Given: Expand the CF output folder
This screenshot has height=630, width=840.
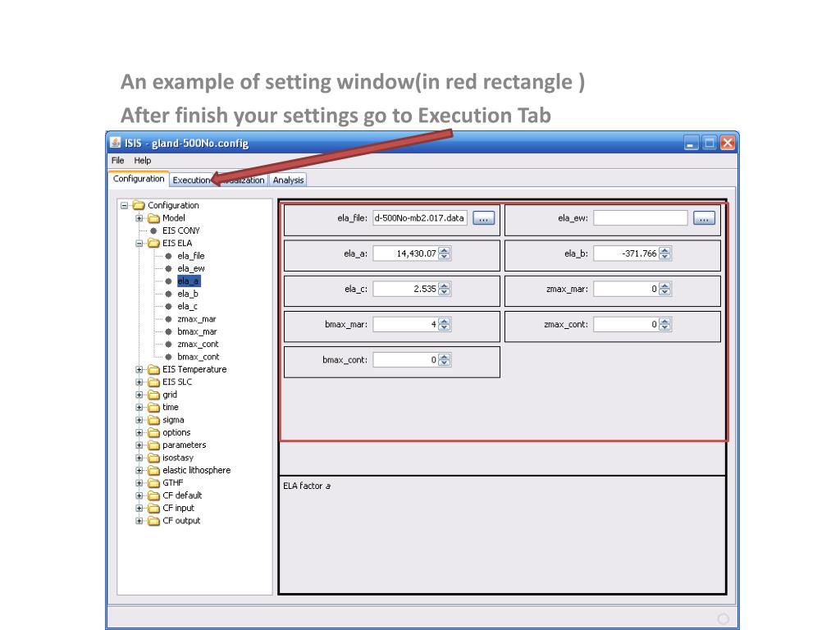Looking at the screenshot, I should pyautogui.click(x=139, y=521).
